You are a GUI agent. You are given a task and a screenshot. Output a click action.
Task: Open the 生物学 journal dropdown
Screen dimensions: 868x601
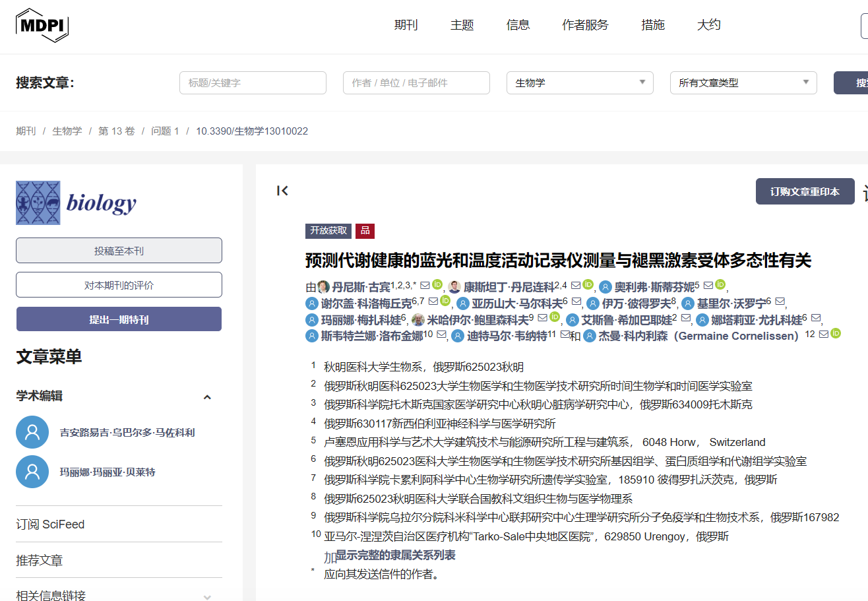(580, 83)
